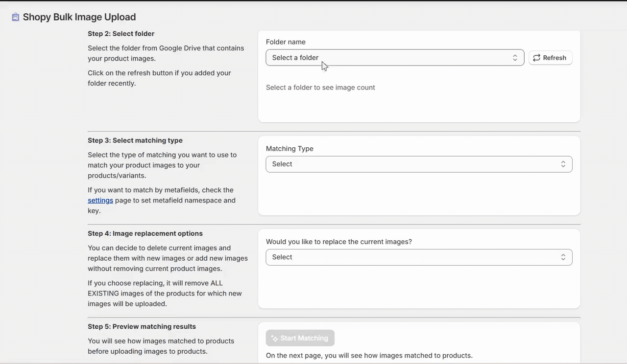This screenshot has width=627, height=364.
Task: Click the 'Step 3: Select matching type' heading
Action: pyautogui.click(x=135, y=140)
